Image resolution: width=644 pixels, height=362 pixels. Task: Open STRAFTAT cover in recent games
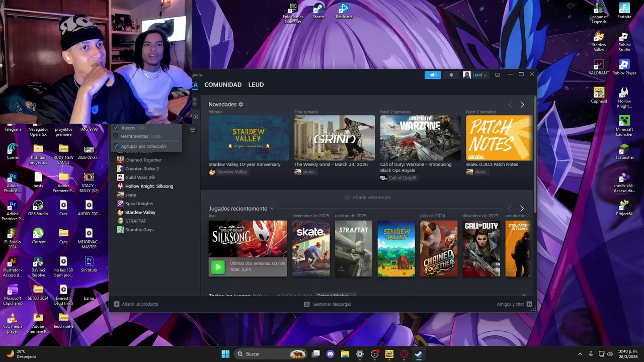(354, 248)
